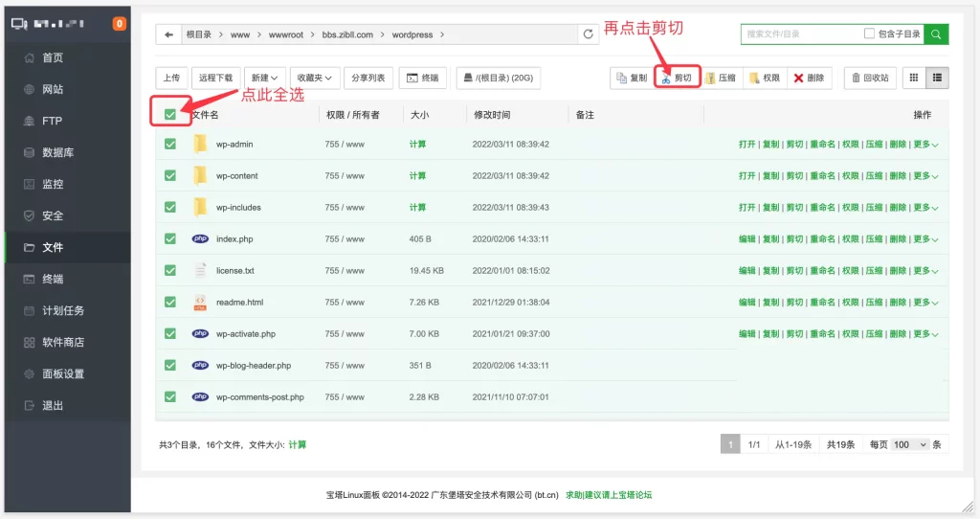Open the 终端 terminal toolbar button
The height and width of the screenshot is (519, 980).
coord(422,78)
